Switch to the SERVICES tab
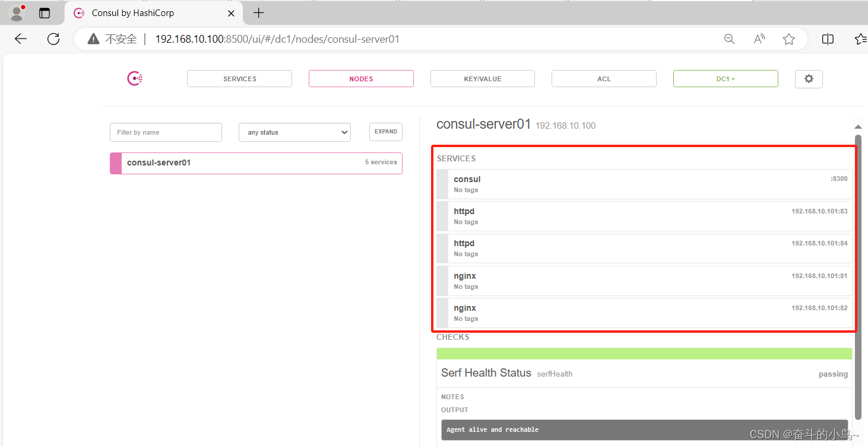Image resolution: width=868 pixels, height=446 pixels. click(239, 78)
